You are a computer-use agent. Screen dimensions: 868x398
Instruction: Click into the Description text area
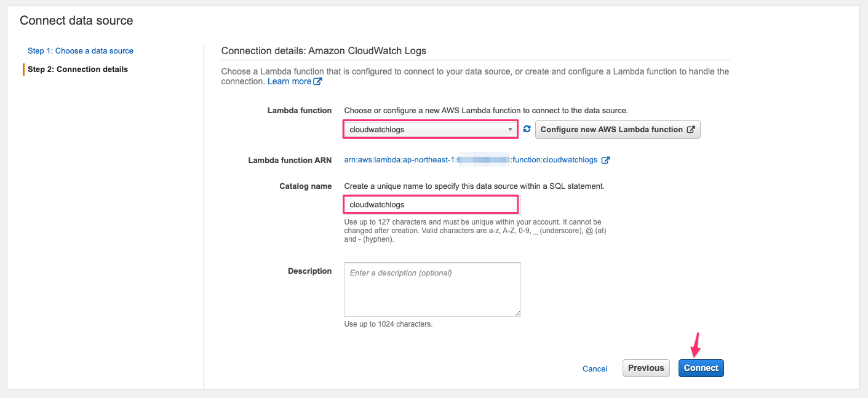[x=432, y=289]
